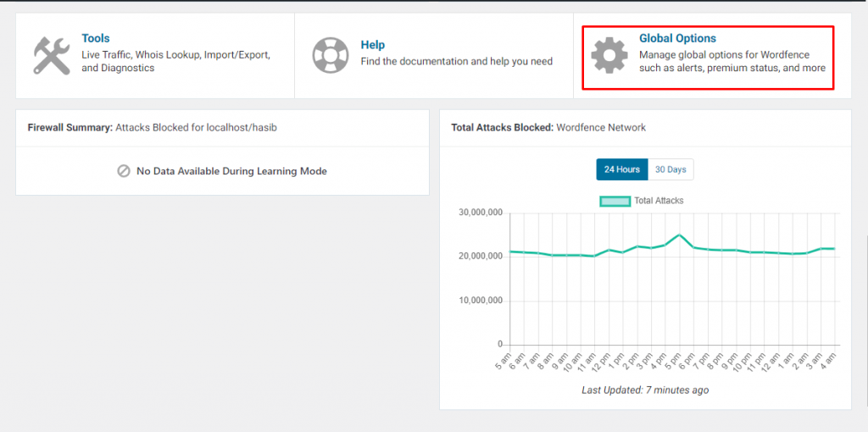The image size is (868, 432).
Task: Open the Help title link
Action: click(x=372, y=45)
